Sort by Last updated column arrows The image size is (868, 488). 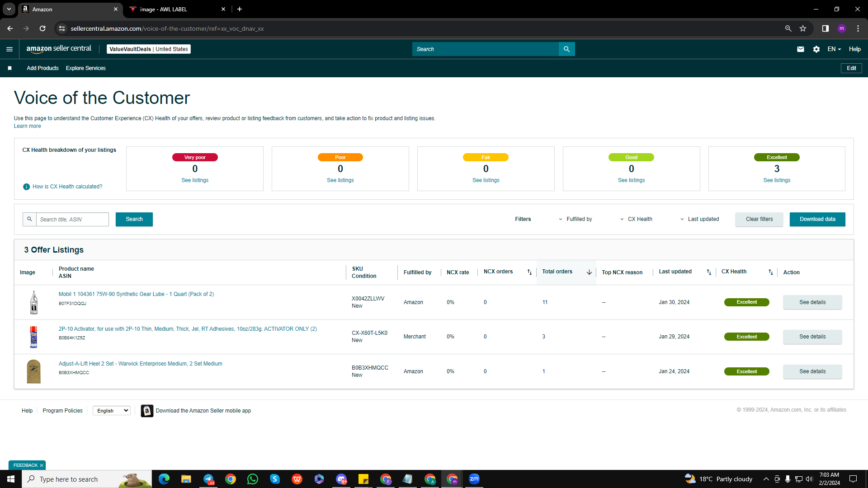[x=709, y=272]
